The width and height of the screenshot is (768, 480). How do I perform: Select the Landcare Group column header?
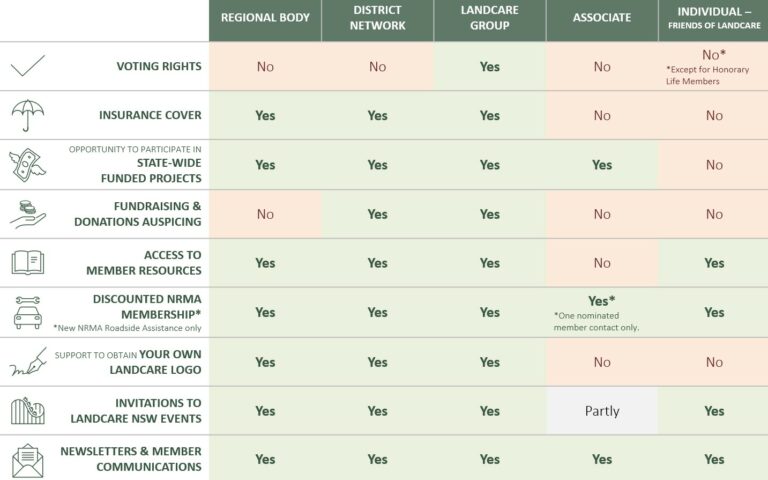tap(490, 18)
